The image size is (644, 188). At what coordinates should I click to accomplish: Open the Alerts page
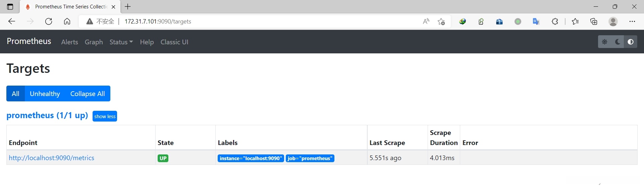69,42
